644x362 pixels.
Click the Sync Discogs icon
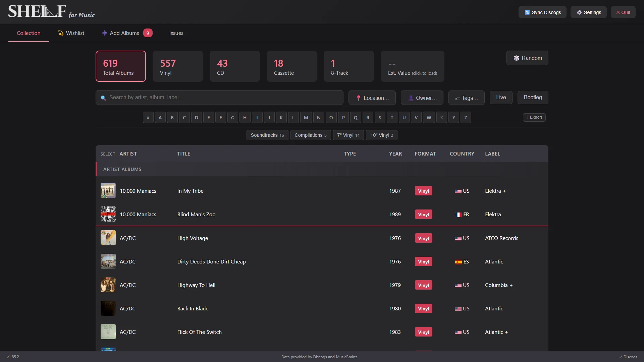pos(527,12)
